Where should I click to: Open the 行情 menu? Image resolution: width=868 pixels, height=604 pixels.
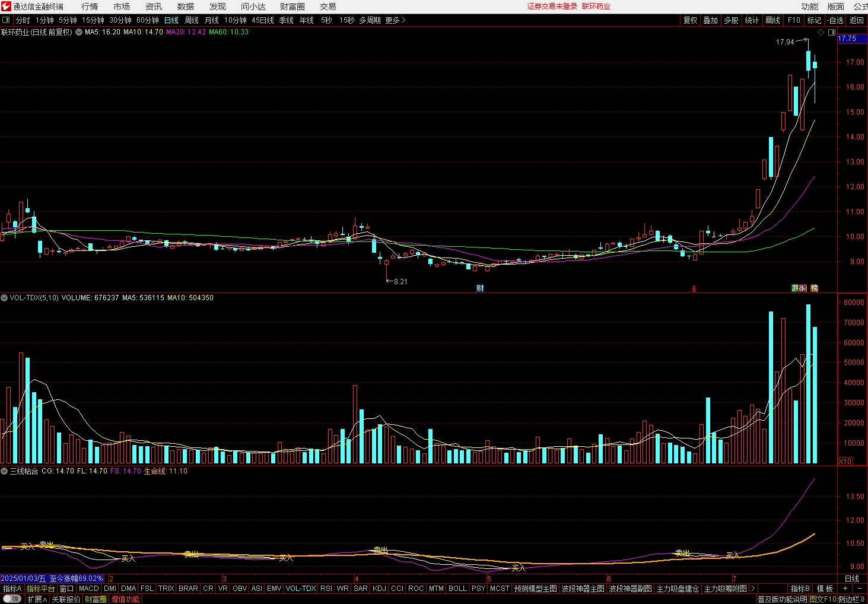point(90,7)
